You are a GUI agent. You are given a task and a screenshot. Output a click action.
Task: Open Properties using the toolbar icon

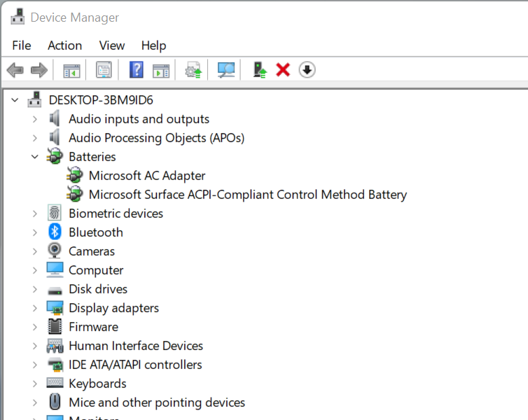coord(104,70)
